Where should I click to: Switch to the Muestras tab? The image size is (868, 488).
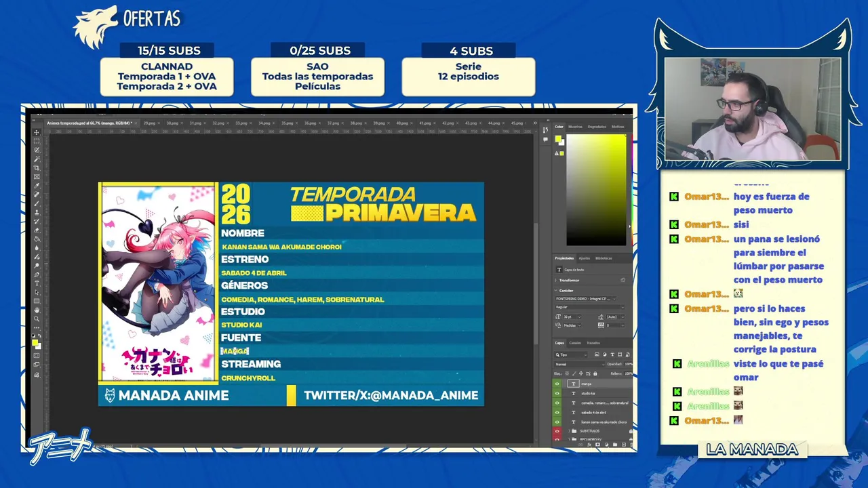point(575,126)
